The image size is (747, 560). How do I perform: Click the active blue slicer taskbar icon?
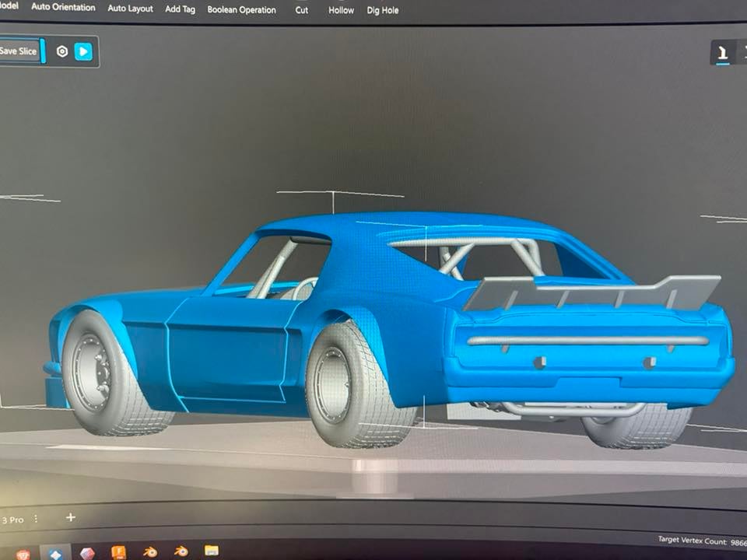click(x=55, y=553)
